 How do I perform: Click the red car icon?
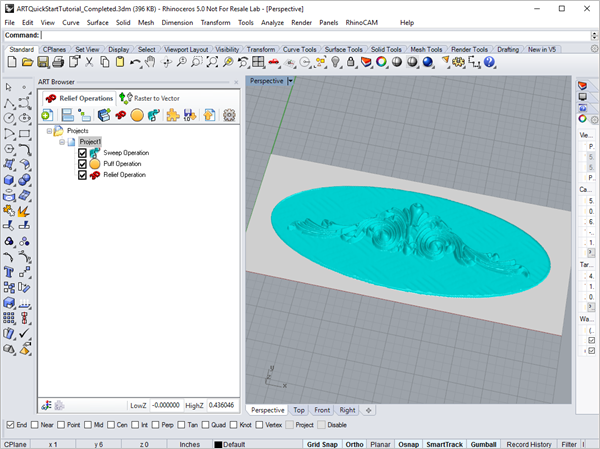[x=274, y=62]
